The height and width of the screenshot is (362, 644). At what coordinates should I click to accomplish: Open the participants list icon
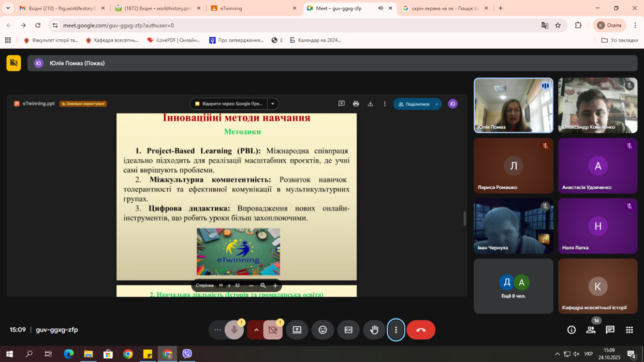(591, 330)
